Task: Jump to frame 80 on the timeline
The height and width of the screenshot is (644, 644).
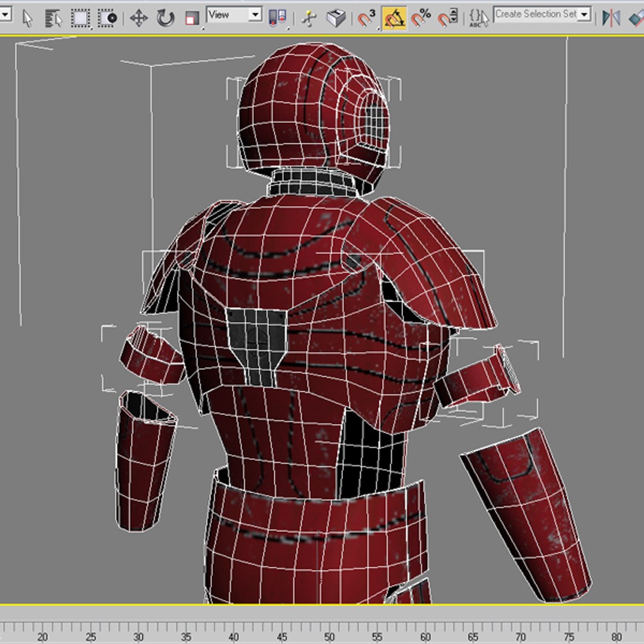Action: click(617, 636)
